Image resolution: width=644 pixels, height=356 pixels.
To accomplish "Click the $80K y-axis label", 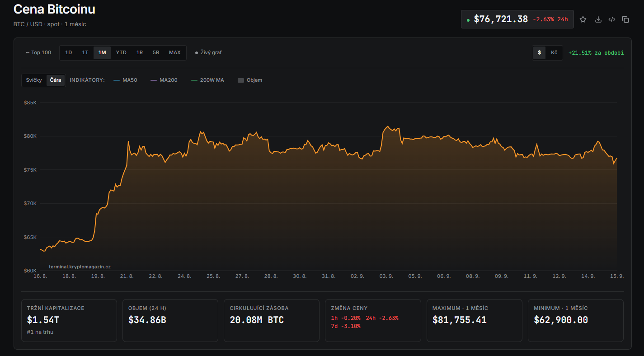I will pyautogui.click(x=30, y=136).
